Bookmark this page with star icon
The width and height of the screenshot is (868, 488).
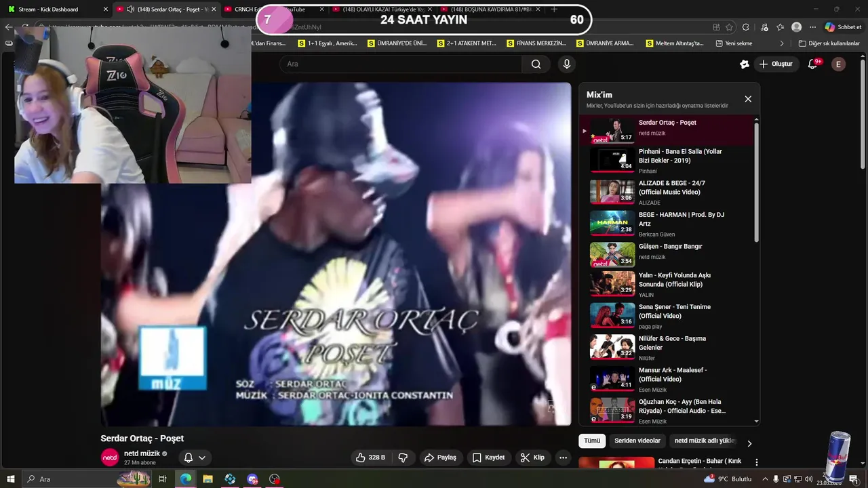(x=730, y=27)
